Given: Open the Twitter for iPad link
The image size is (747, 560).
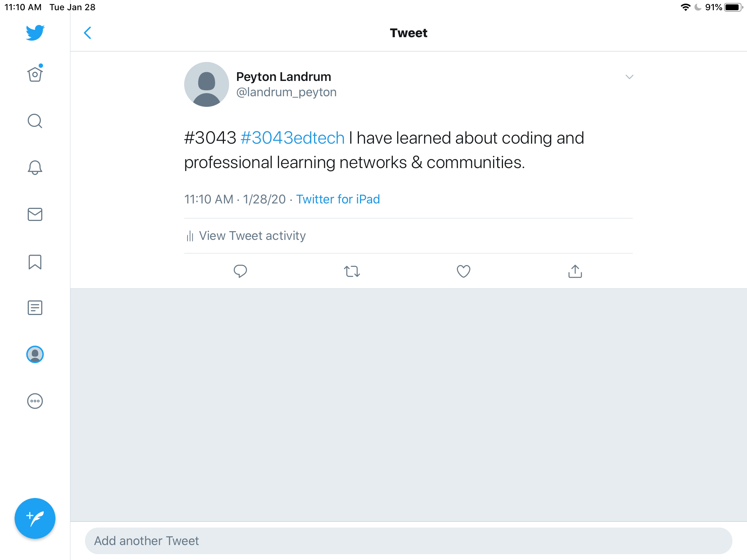Looking at the screenshot, I should click(338, 199).
